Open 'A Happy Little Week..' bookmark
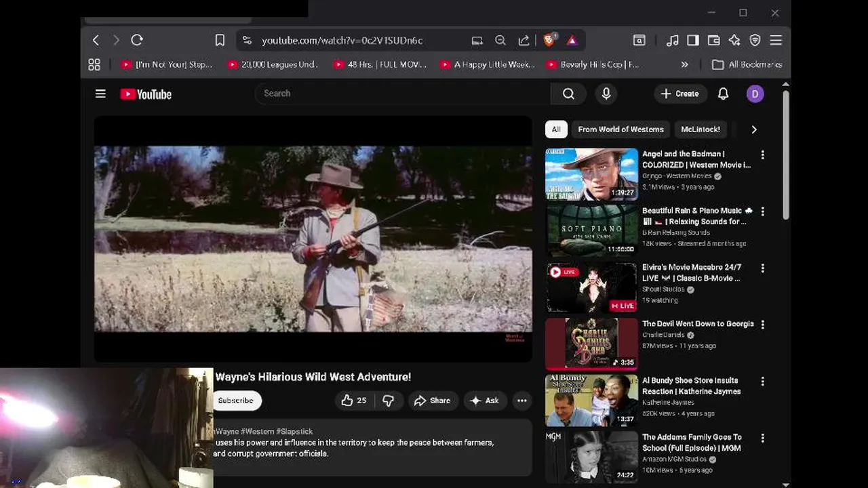 [488, 64]
